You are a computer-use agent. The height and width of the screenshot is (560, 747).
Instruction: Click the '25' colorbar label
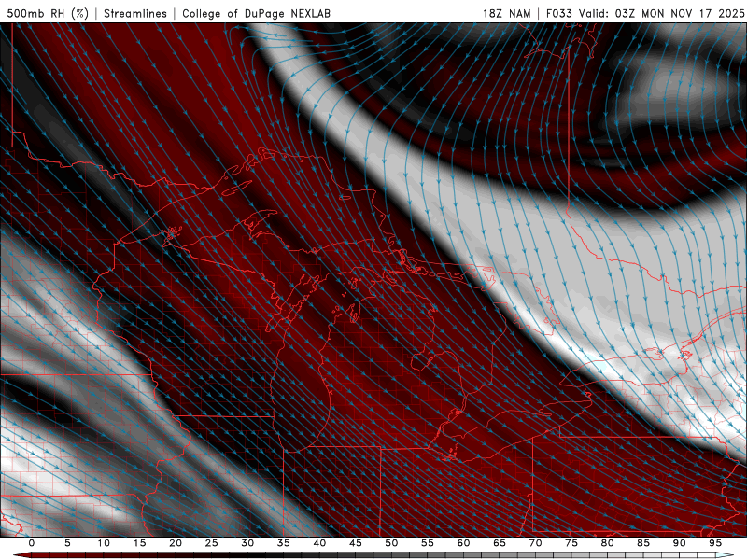[x=212, y=543]
